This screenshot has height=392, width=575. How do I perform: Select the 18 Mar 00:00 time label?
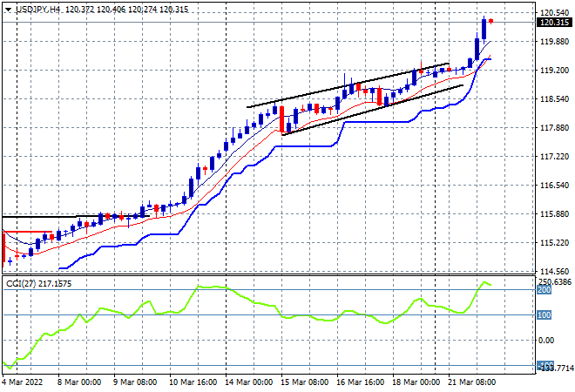click(416, 382)
